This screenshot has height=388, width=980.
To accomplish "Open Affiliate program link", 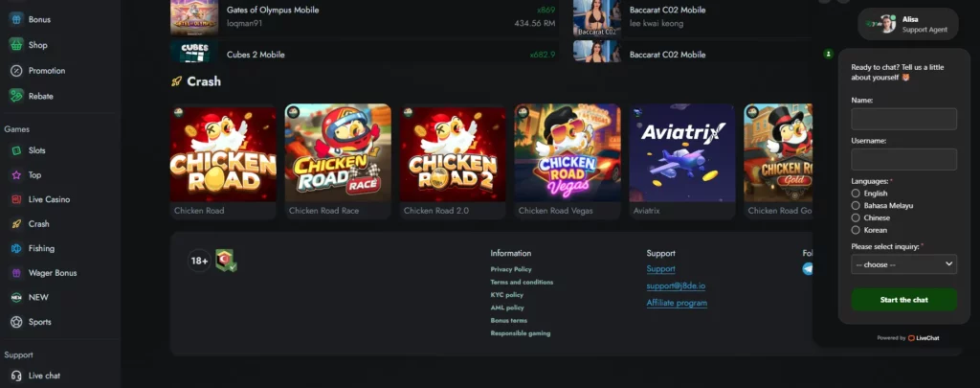I will pos(677,303).
